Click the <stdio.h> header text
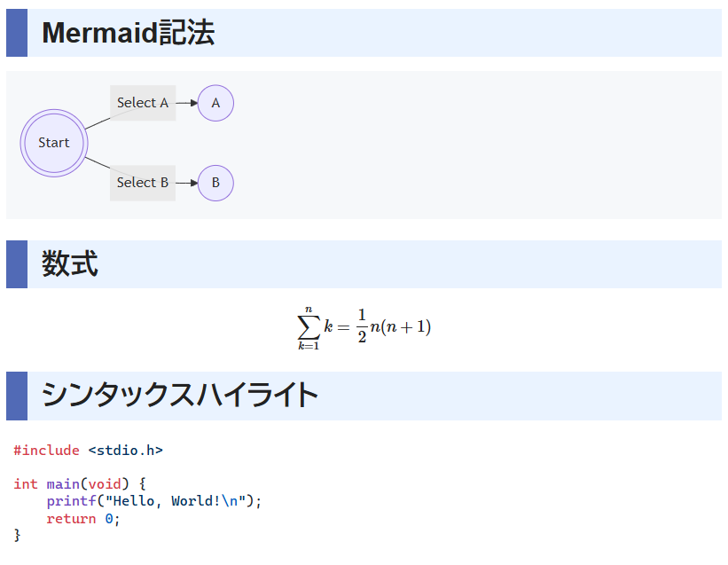This screenshot has height=565, width=728. pos(125,451)
